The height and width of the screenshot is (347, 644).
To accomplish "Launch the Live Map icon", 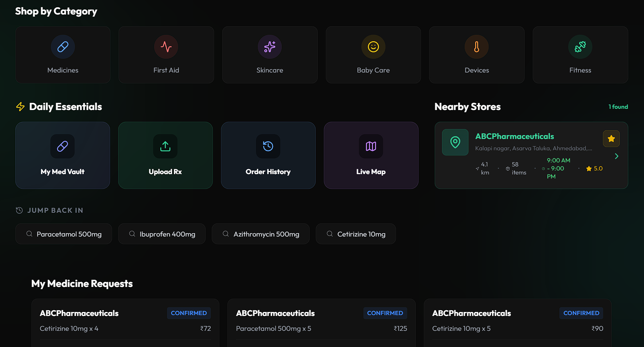I will point(371,146).
